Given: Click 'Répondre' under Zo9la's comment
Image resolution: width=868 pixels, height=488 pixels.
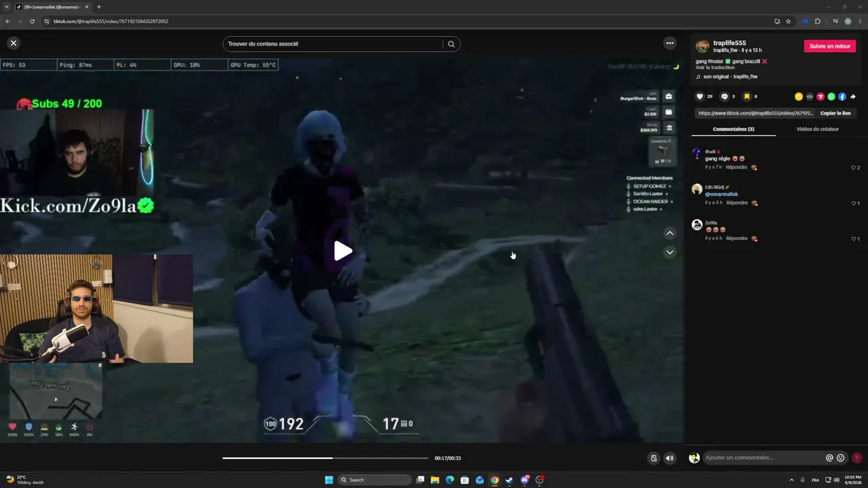Looking at the screenshot, I should coord(737,239).
